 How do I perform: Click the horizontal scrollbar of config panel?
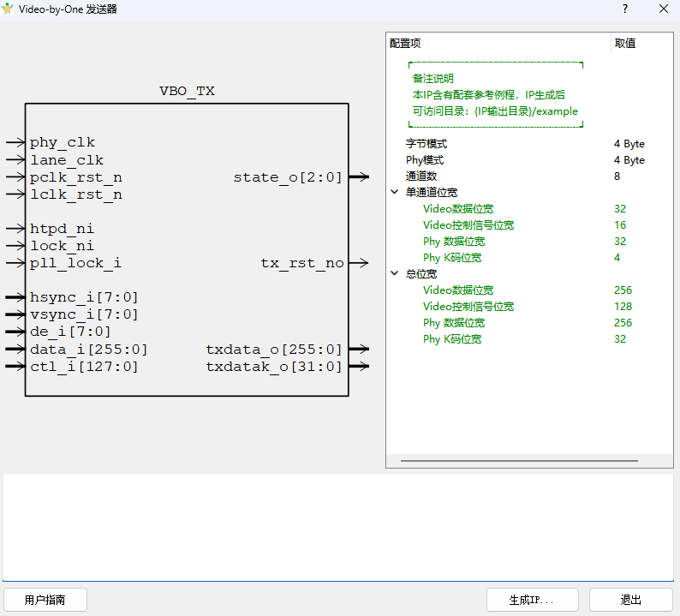click(x=519, y=461)
